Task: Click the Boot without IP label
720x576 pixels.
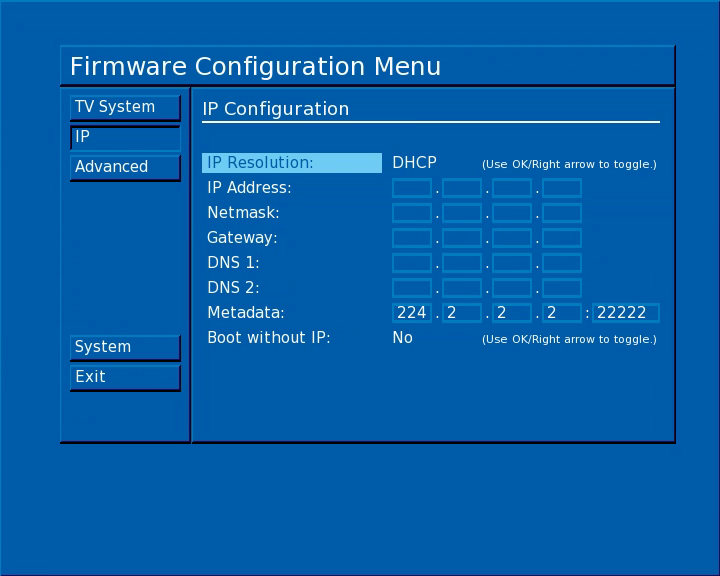Action: [x=269, y=338]
